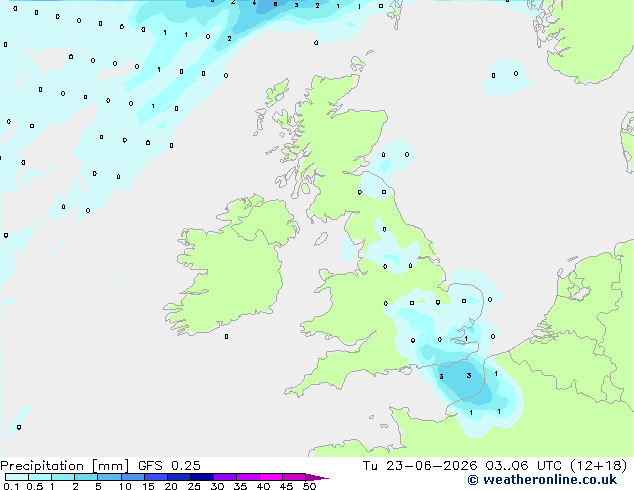This screenshot has width=634, height=490.
Task: Select the 5–10 mm legend swatch
Action: [109, 477]
